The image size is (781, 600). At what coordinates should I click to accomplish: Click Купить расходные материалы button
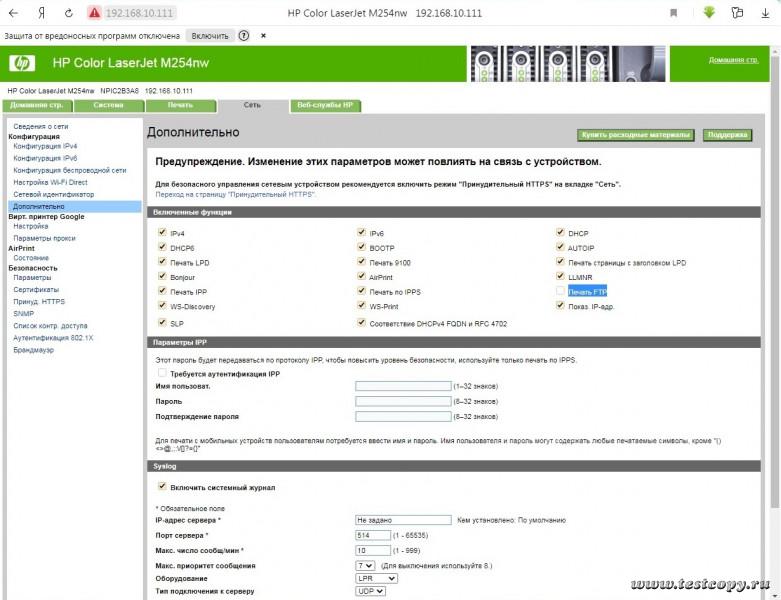tap(636, 135)
